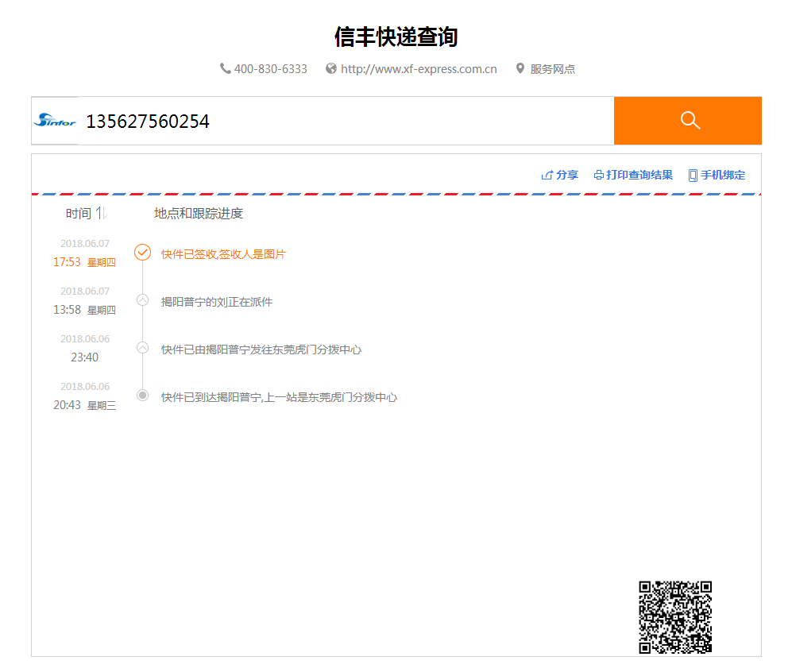Image resolution: width=792 pixels, height=672 pixels.
Task: Click the 地点和跟踪进度 column header
Action: click(x=199, y=214)
